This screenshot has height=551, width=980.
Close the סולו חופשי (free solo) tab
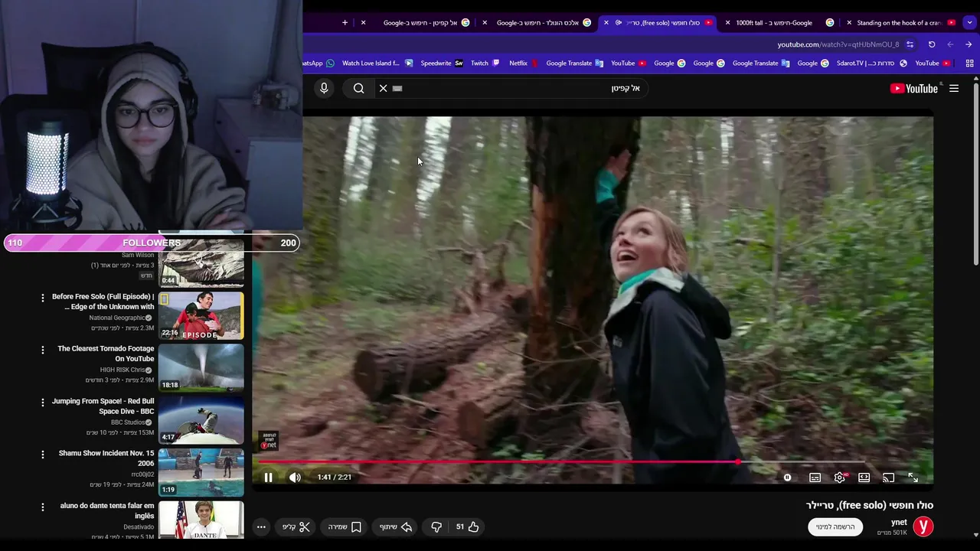(606, 22)
